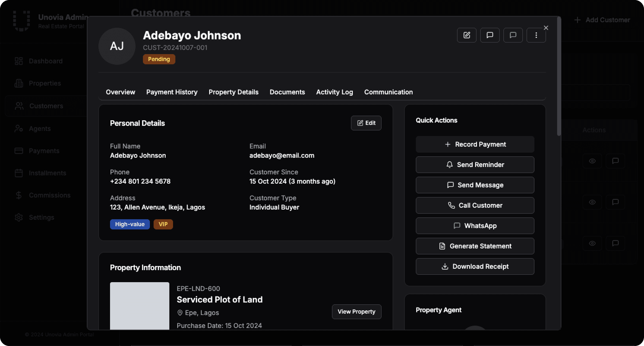The image size is (644, 346).
Task: Switch to the Payment History tab
Action: click(172, 92)
